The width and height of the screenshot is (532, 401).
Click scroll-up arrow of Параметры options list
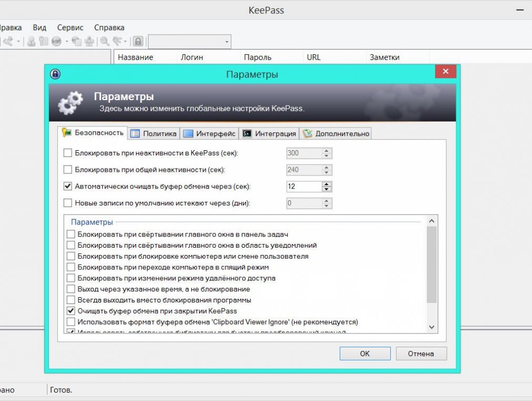(431, 221)
